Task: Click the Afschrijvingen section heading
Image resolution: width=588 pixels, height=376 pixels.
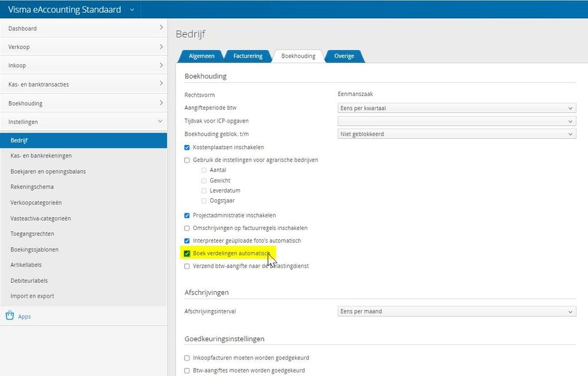Action: [x=206, y=292]
